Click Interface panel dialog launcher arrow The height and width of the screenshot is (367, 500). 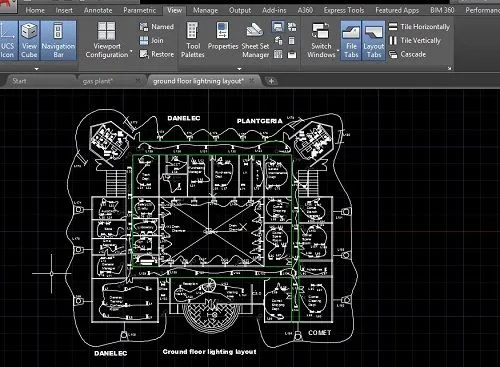coord(449,68)
